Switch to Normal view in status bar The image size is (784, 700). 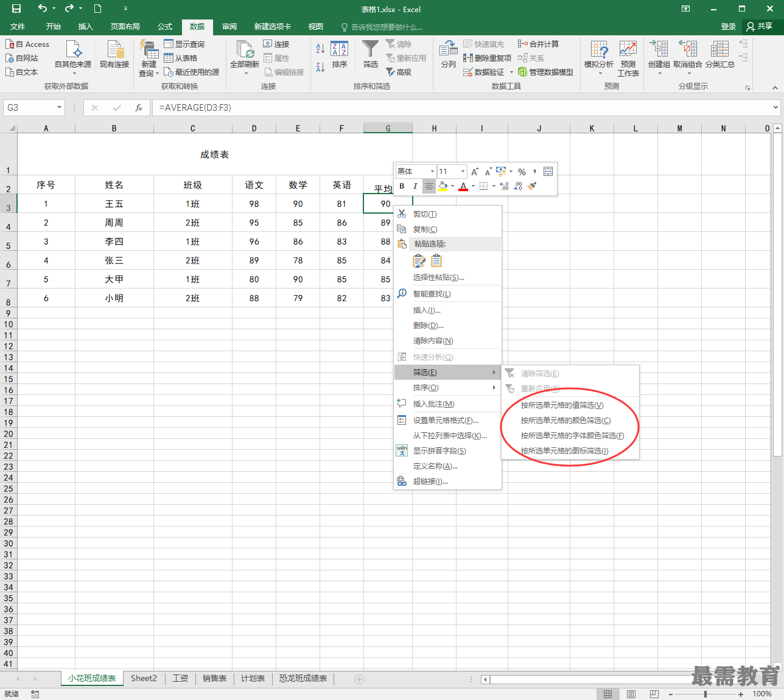click(607, 694)
